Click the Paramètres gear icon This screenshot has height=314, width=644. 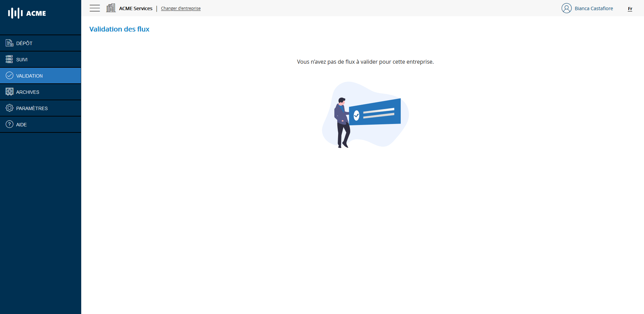[9, 108]
